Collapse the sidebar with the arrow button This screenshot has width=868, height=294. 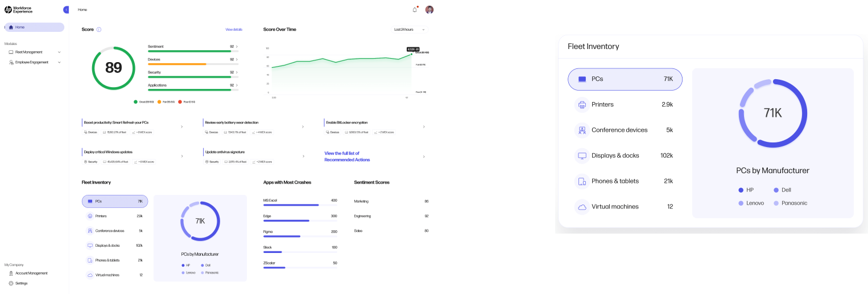66,10
